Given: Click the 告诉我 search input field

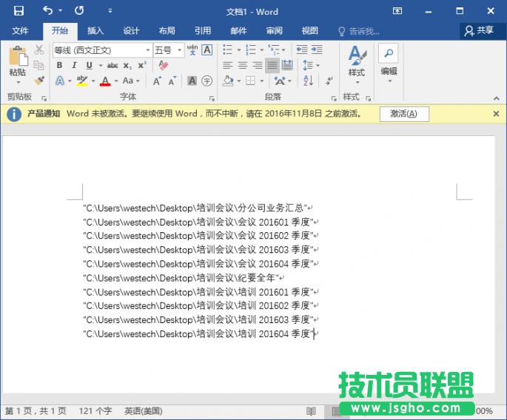Looking at the screenshot, I should [x=363, y=31].
